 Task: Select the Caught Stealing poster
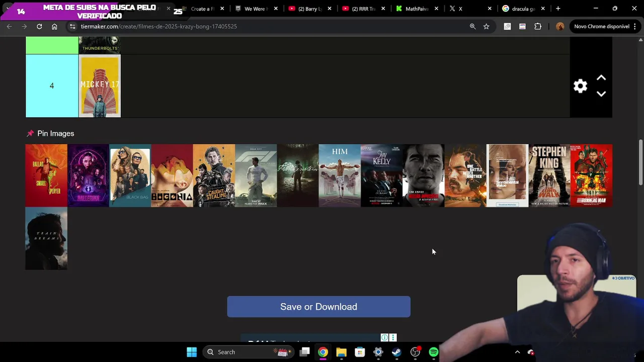click(214, 175)
